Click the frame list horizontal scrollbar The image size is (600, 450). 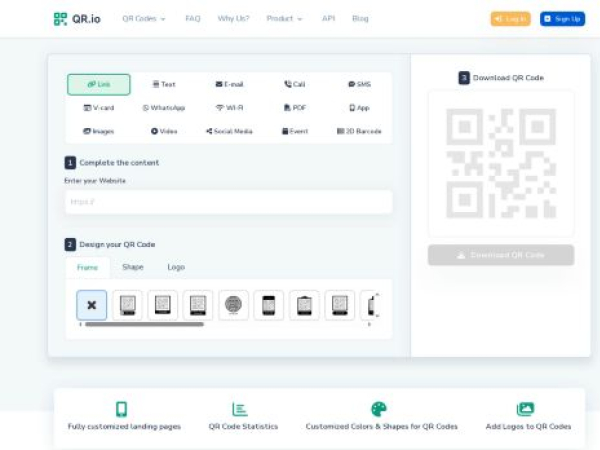pos(144,324)
